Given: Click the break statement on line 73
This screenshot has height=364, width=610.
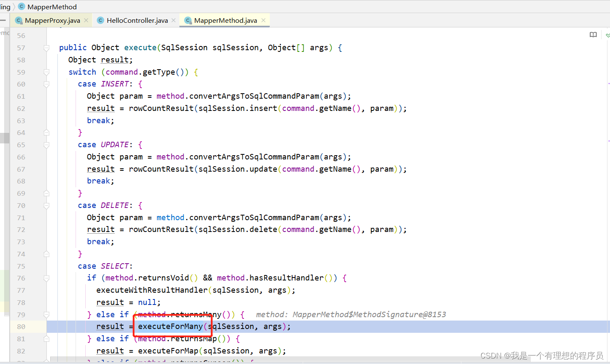Looking at the screenshot, I should pos(100,242).
